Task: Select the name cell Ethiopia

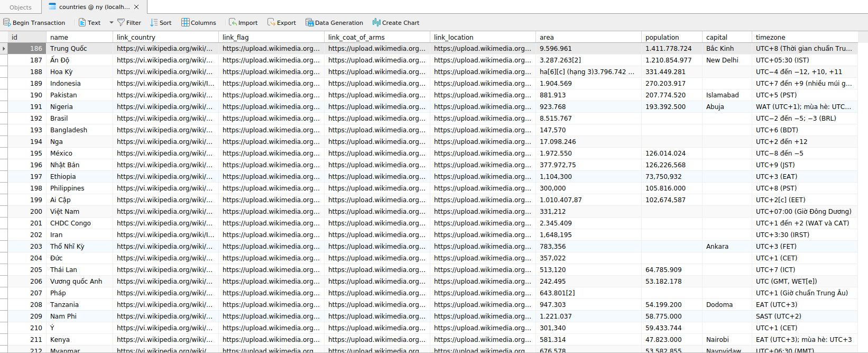Action: pyautogui.click(x=79, y=176)
